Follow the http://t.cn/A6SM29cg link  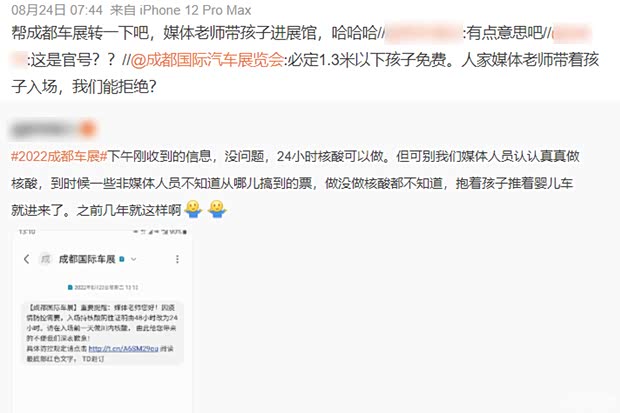[123, 349]
